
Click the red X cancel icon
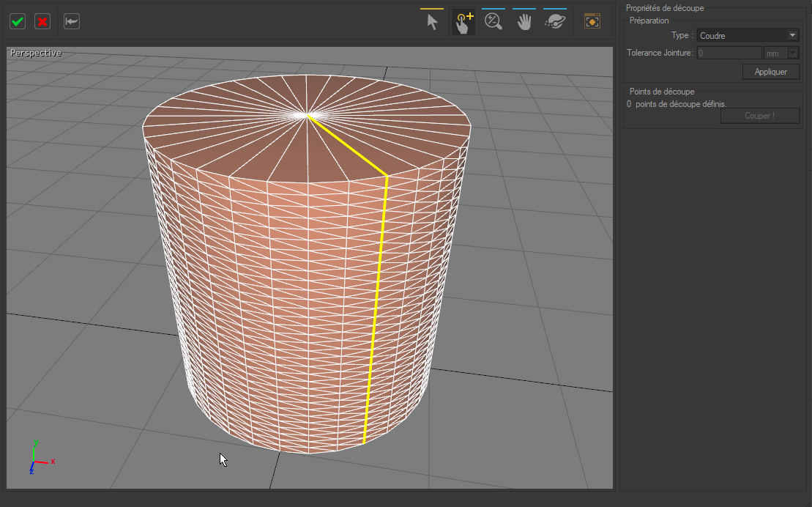[42, 21]
